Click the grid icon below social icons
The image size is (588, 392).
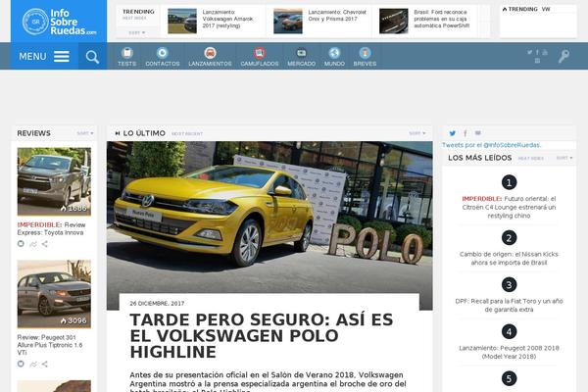[x=537, y=61]
